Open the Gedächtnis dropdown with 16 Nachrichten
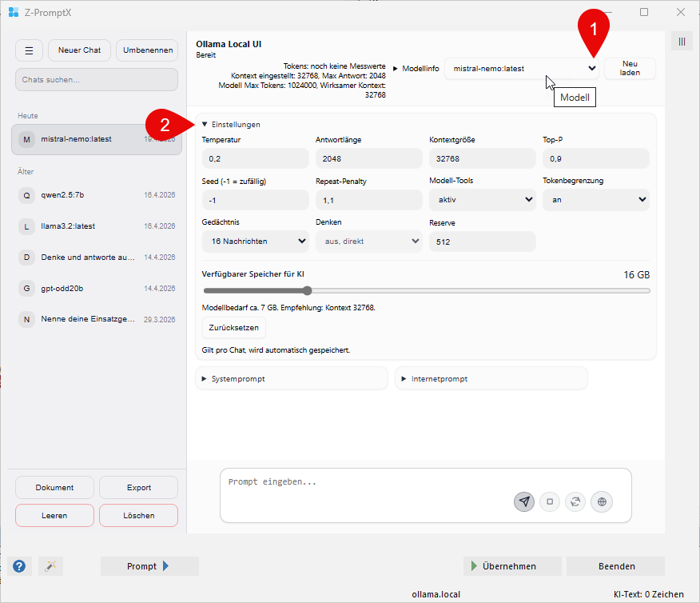The image size is (700, 603). click(255, 241)
